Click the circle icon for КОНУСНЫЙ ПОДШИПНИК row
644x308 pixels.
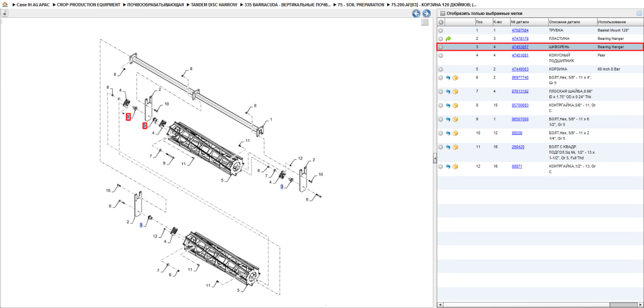[x=440, y=55]
